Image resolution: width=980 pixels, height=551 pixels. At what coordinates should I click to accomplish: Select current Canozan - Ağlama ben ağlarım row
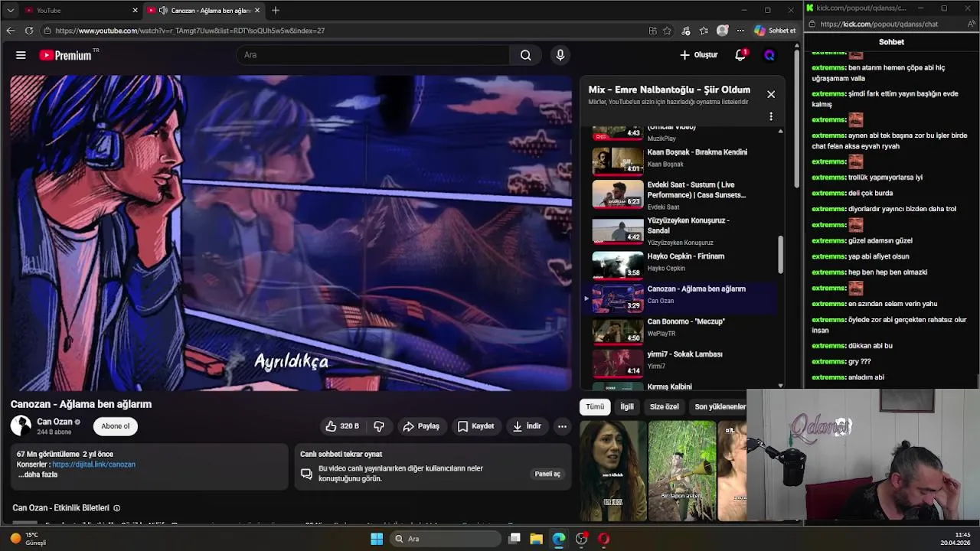(x=680, y=297)
